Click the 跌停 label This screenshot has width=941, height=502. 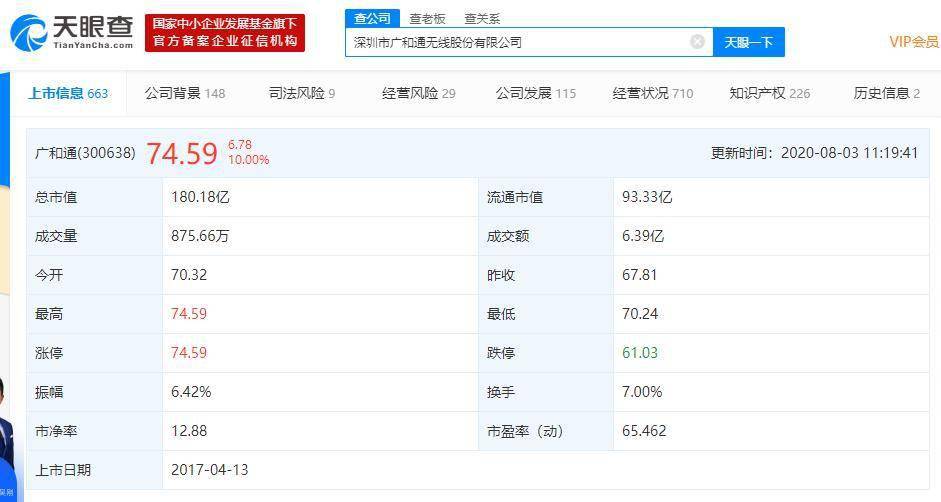(501, 353)
